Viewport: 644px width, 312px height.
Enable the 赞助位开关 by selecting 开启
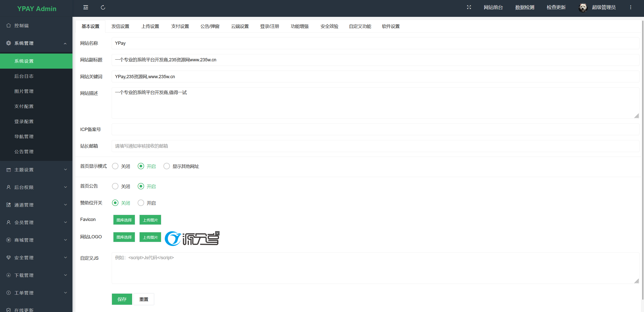click(x=141, y=203)
